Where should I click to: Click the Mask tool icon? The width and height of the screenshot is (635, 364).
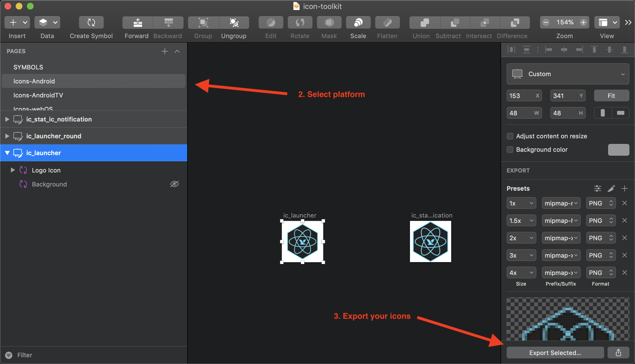[x=329, y=22]
